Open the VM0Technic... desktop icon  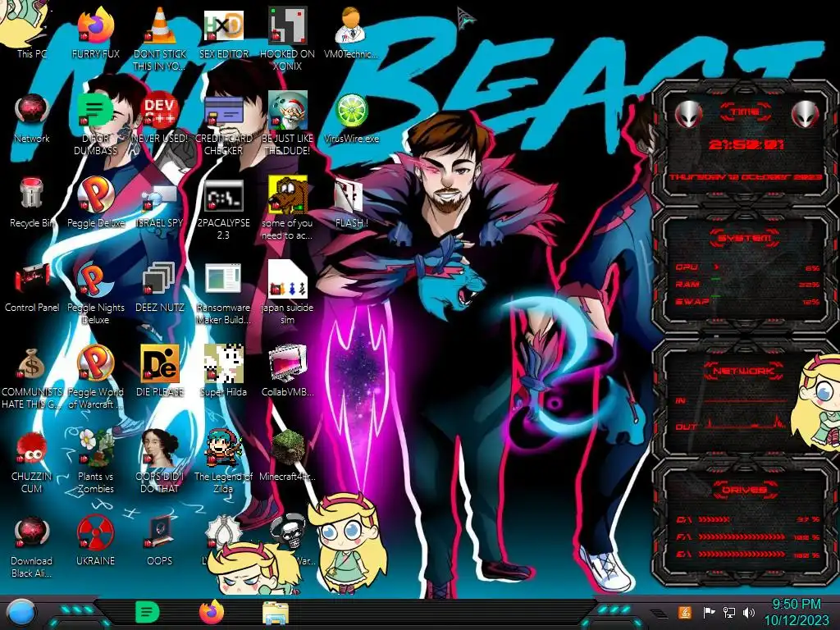[x=351, y=25]
